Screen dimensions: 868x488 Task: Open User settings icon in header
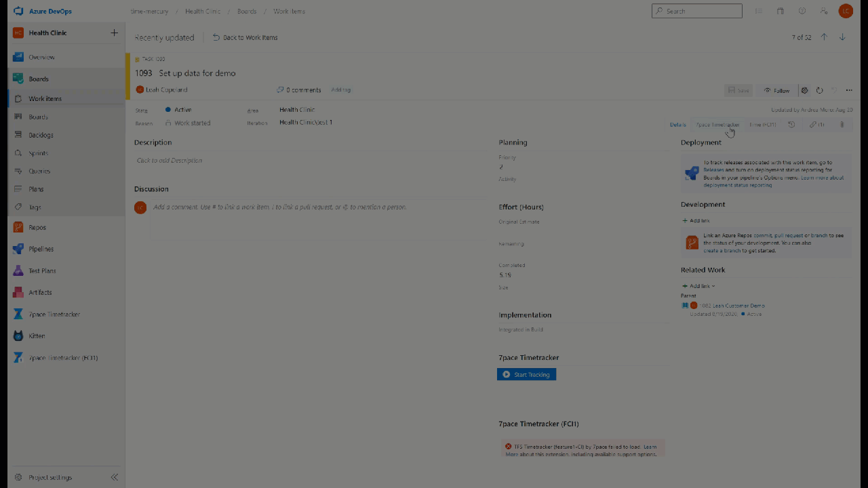[x=824, y=11]
